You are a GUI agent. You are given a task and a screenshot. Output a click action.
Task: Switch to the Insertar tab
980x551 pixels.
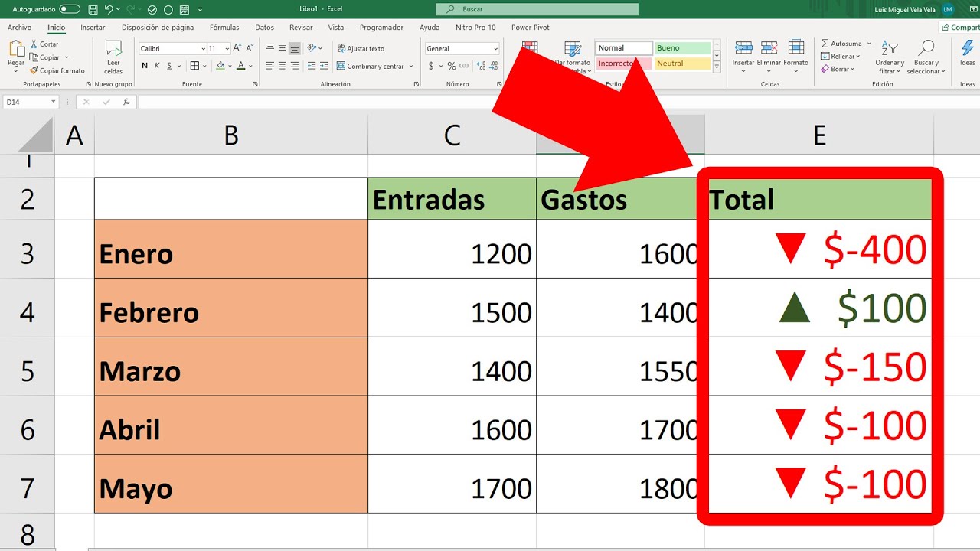93,28
